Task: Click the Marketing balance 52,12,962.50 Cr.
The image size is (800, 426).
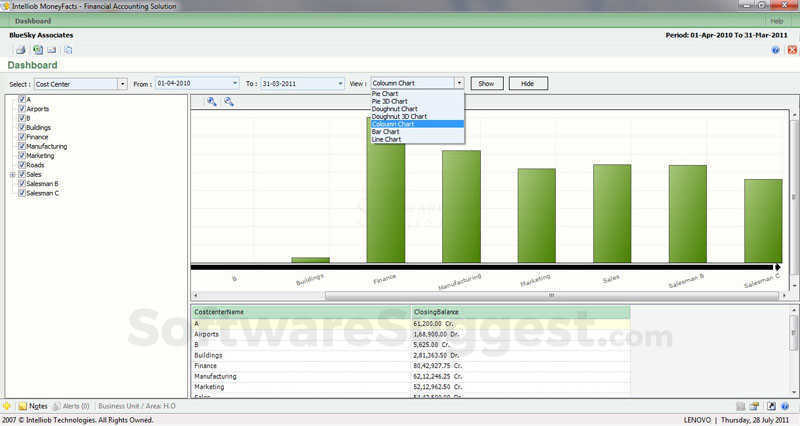Action: (438, 387)
